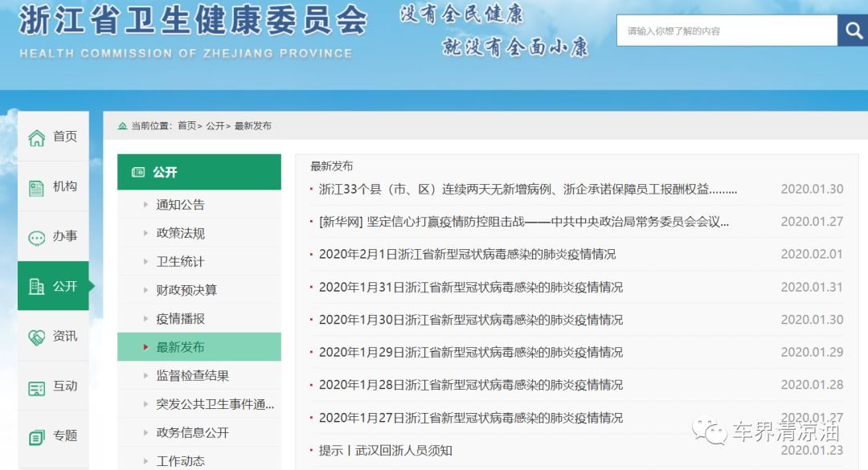Click the search magnifier icon button
Viewport: 868px width, 470px height.
pyautogui.click(x=853, y=31)
